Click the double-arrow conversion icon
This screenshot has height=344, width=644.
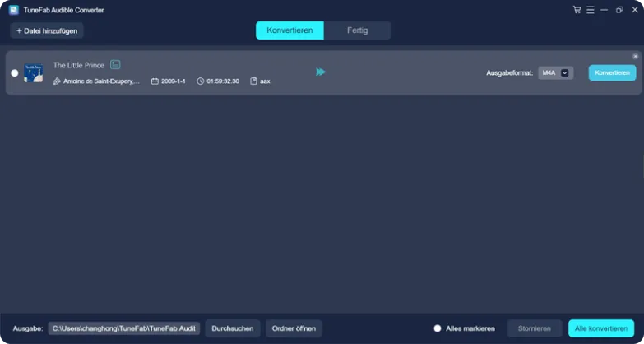pyautogui.click(x=321, y=72)
